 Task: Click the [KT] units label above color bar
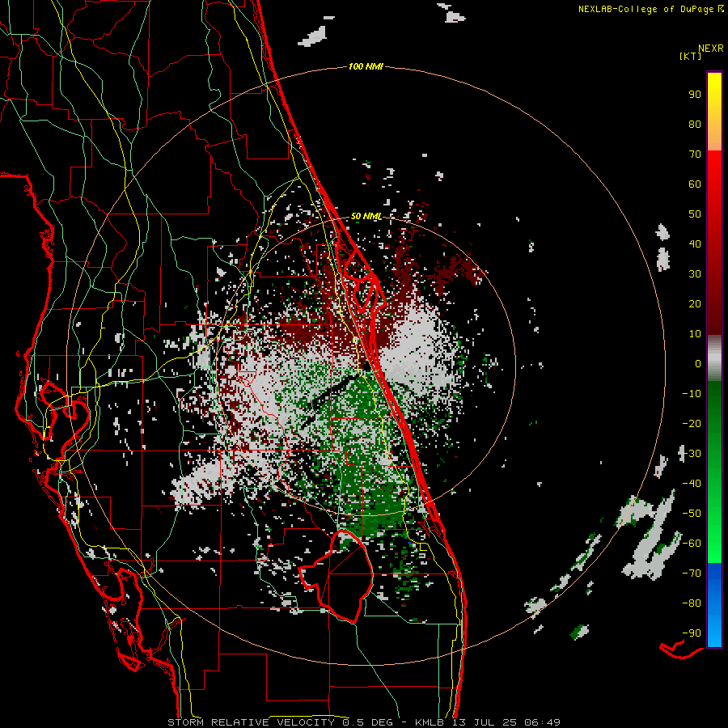(690, 56)
